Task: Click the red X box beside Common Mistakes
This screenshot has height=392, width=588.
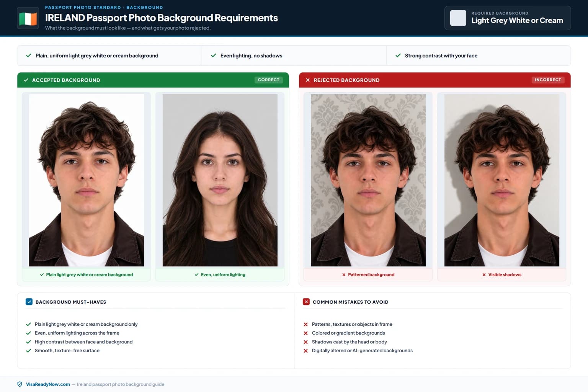Action: [x=306, y=302]
